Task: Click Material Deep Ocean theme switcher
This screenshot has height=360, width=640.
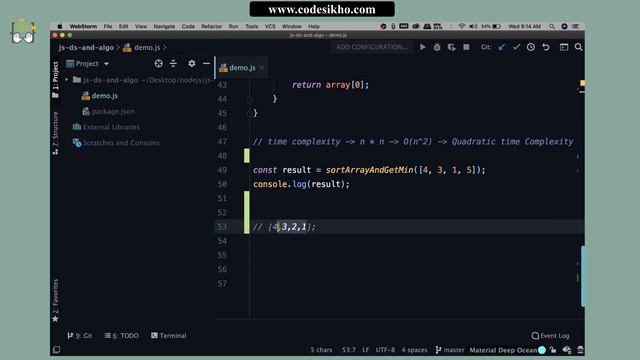Action: [x=503, y=350]
